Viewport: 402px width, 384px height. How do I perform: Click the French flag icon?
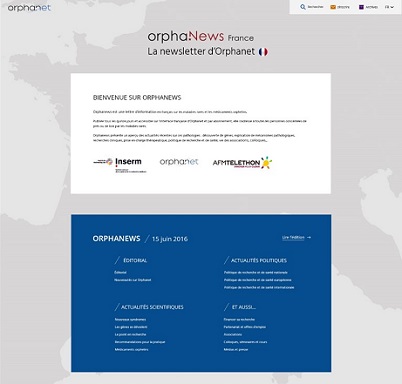263,52
